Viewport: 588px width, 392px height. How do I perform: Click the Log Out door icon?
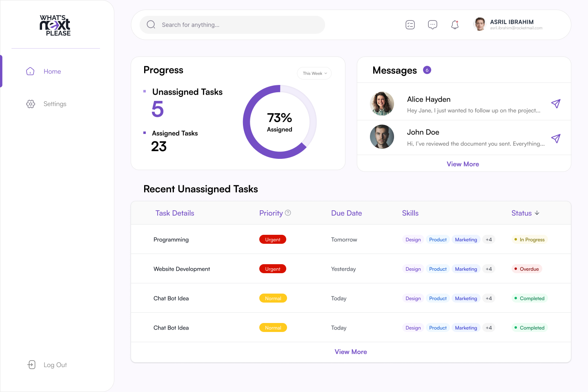pos(31,365)
